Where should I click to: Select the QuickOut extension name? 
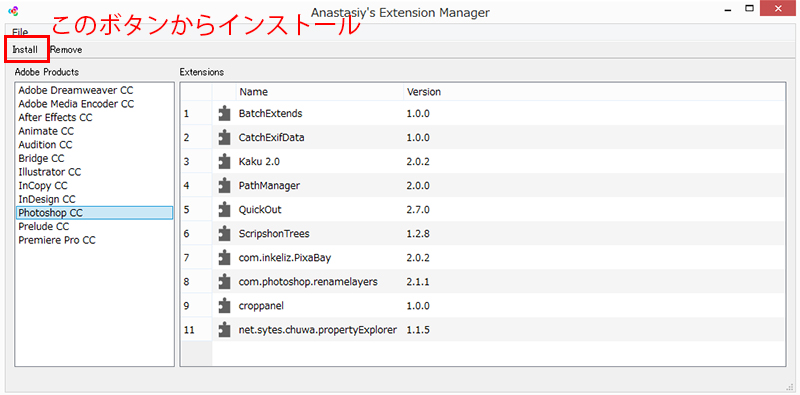260,210
